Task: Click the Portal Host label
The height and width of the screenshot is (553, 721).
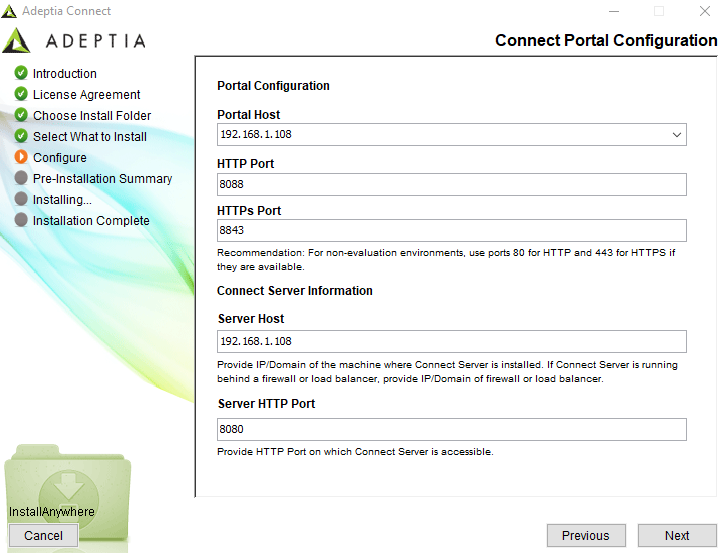Action: [x=248, y=114]
